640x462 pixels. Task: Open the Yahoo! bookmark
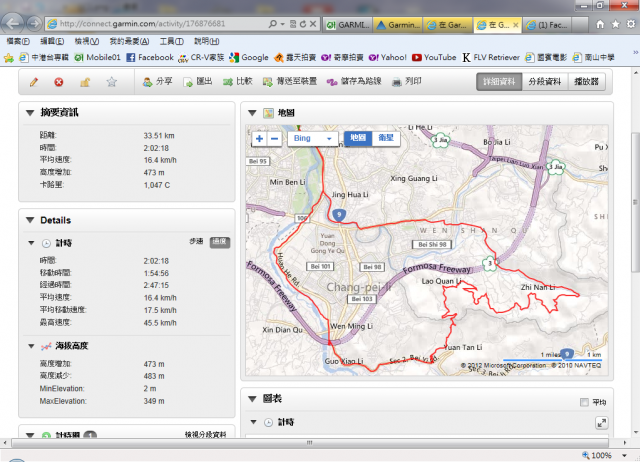point(388,58)
